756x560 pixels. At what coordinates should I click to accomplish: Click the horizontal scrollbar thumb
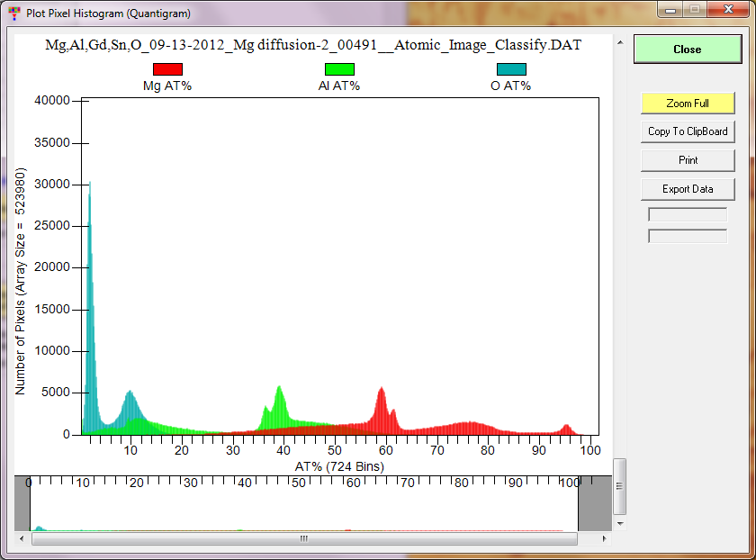pos(303,538)
